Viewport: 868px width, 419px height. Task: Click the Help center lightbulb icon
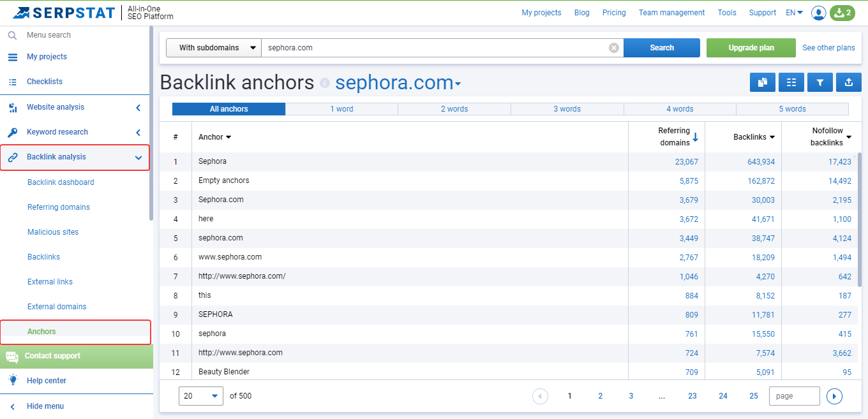pyautogui.click(x=12, y=380)
